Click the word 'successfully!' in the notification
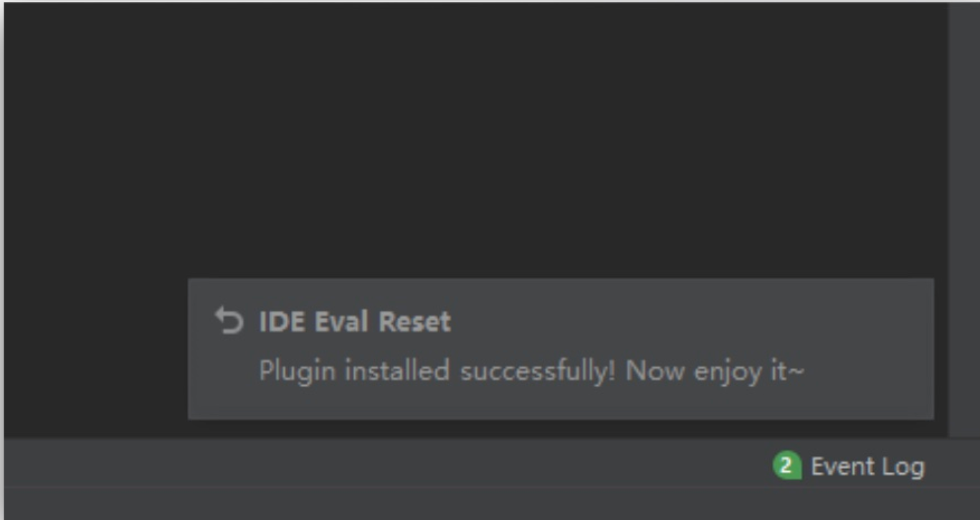The width and height of the screenshot is (980, 520). pyautogui.click(x=538, y=372)
